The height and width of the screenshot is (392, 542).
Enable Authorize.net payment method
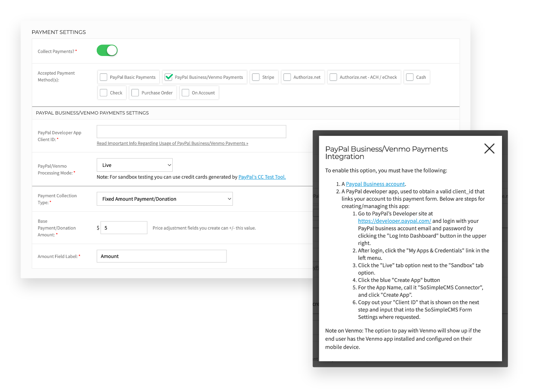click(287, 77)
